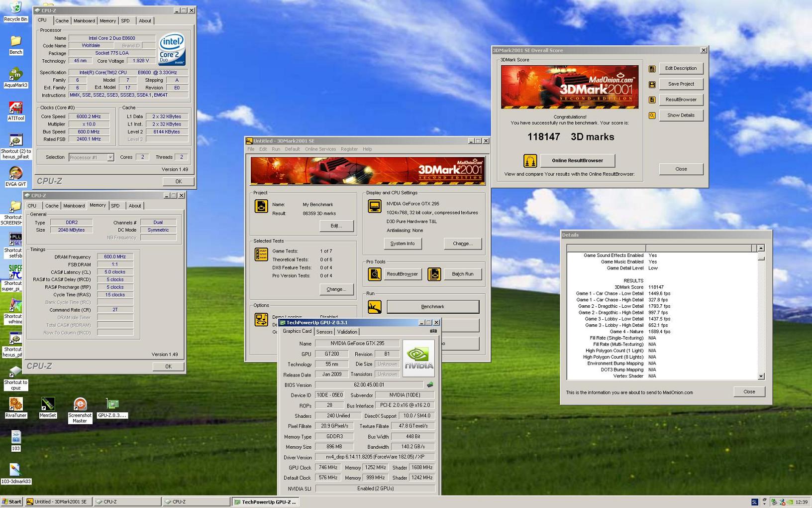
Task: Click the Show Details magnifier icon
Action: tap(652, 115)
